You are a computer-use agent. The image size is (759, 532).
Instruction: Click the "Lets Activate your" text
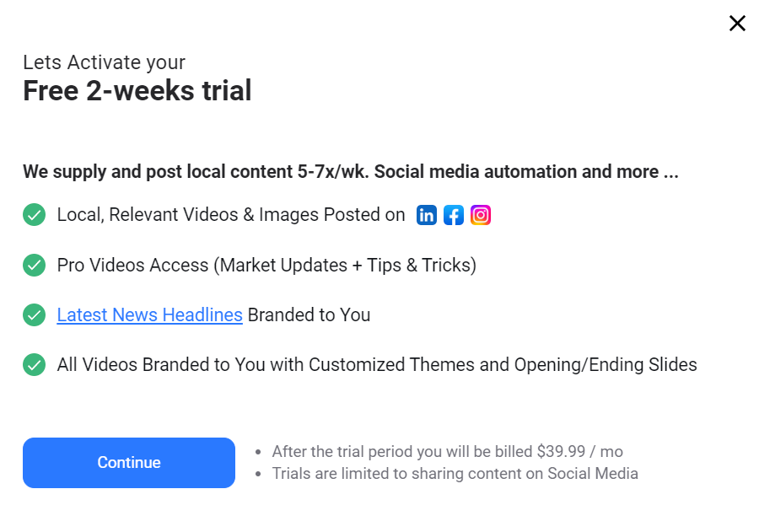point(104,62)
